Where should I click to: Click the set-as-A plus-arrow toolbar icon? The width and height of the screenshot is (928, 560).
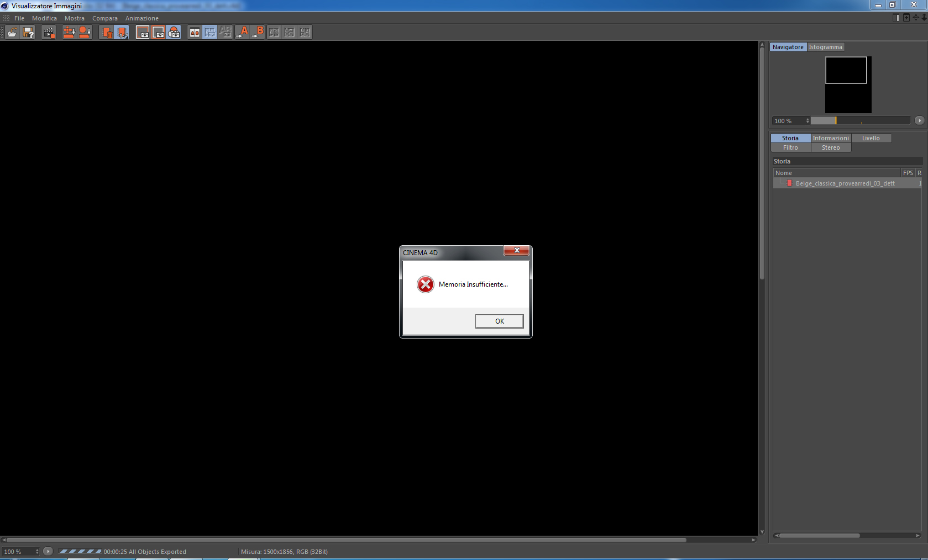(69, 32)
